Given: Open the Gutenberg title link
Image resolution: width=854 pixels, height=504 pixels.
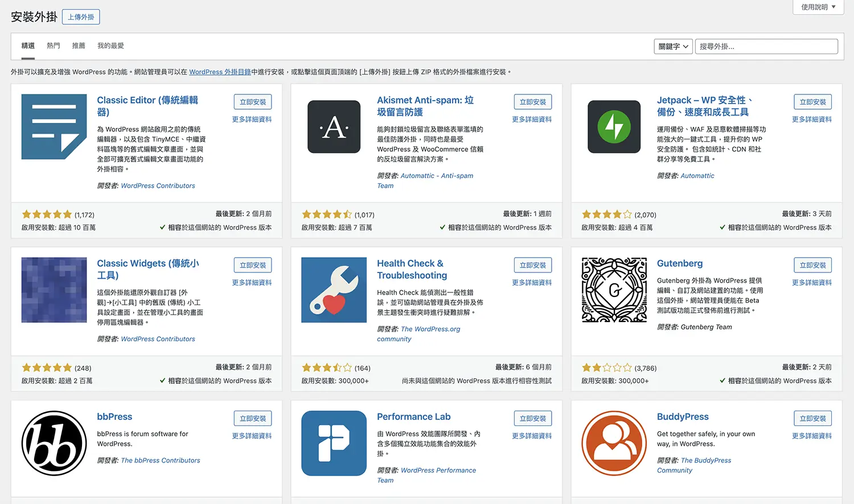Looking at the screenshot, I should click(x=680, y=263).
